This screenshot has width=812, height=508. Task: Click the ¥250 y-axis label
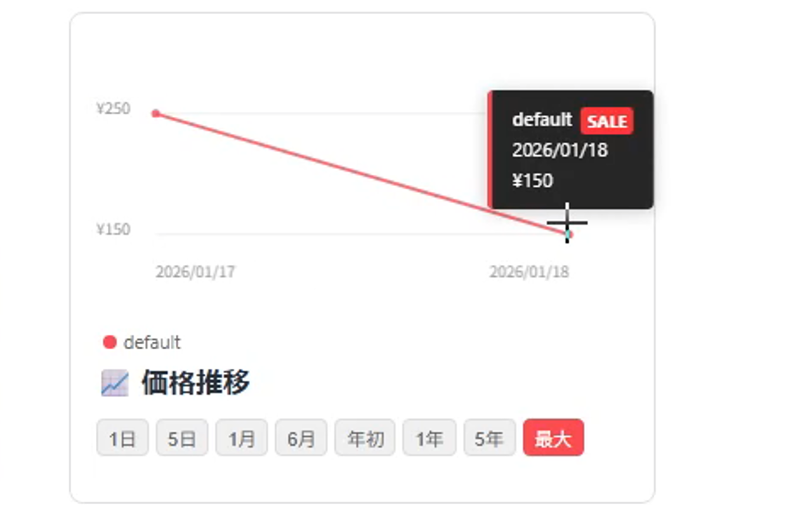[114, 109]
